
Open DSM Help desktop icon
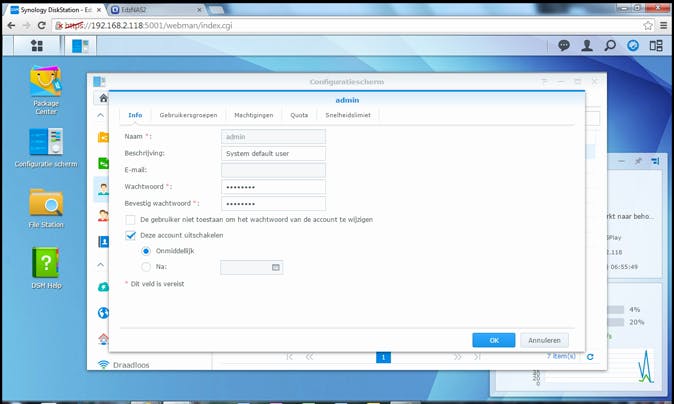coord(46,268)
